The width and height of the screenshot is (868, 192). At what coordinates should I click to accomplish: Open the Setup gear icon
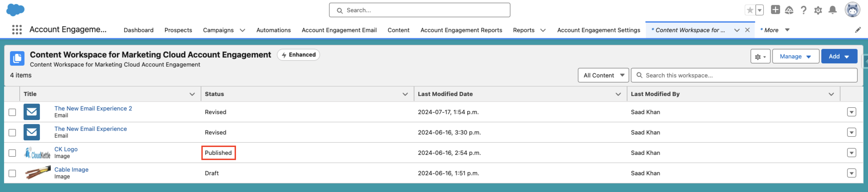[818, 10]
